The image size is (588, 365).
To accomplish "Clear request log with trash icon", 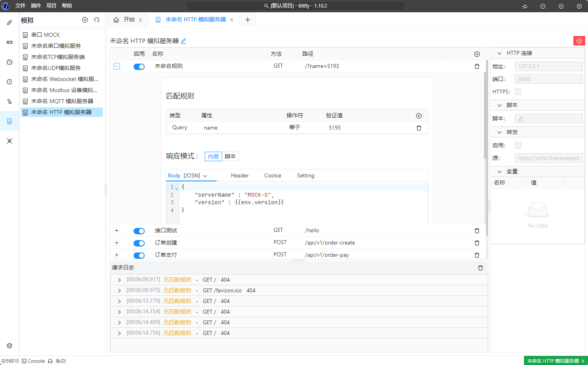I will pos(480,268).
